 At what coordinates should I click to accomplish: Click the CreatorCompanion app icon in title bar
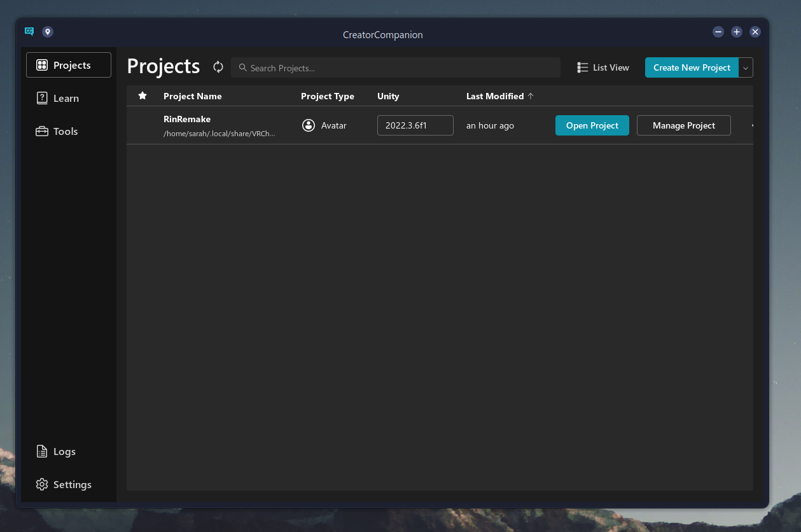[29, 31]
